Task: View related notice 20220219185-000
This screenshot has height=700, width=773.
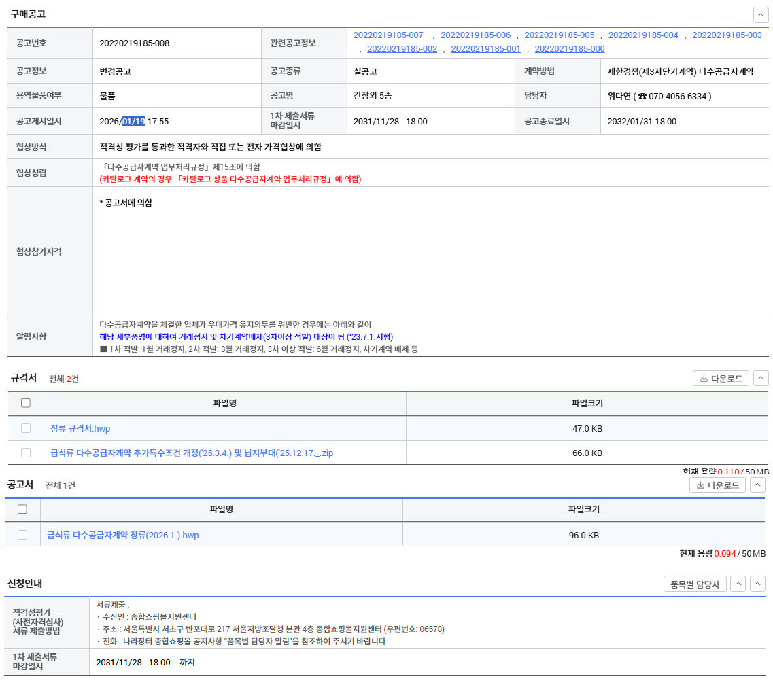Action: (569, 49)
